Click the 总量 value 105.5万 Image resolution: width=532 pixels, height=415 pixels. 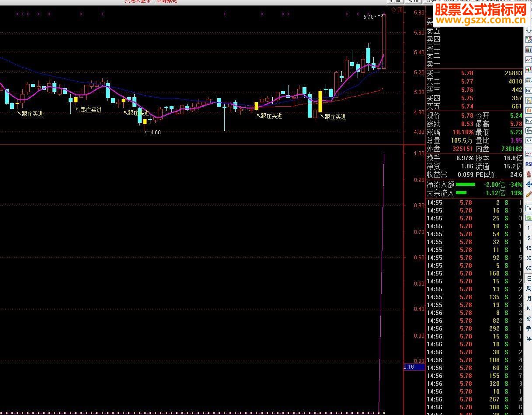pos(462,140)
